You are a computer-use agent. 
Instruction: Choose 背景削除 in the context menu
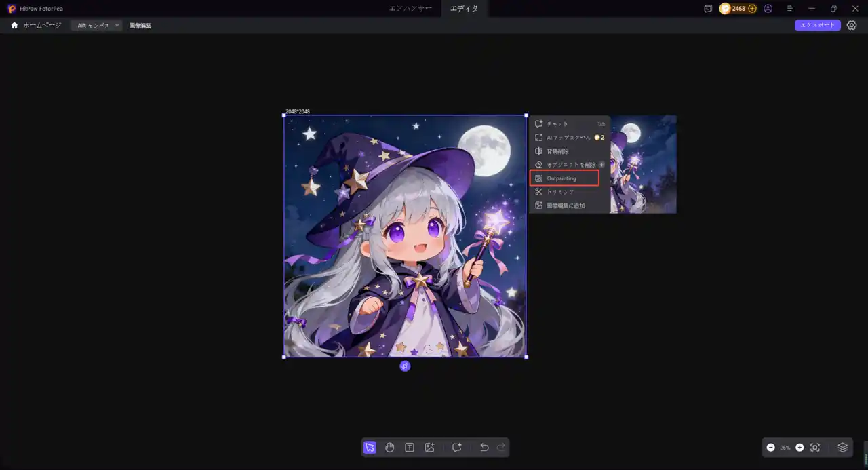(557, 151)
